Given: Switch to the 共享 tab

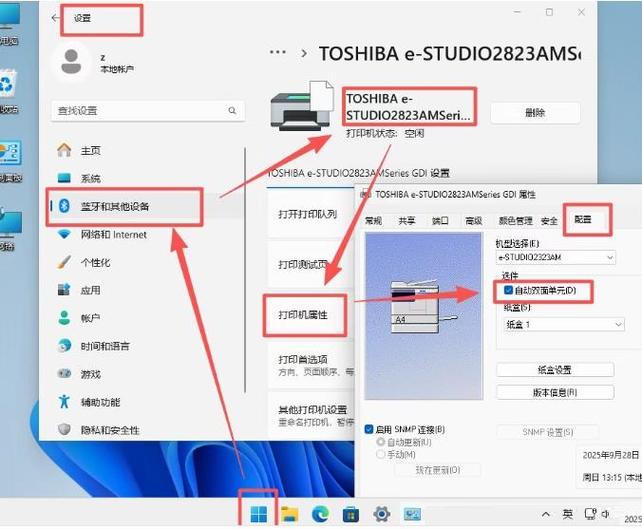Looking at the screenshot, I should [x=407, y=221].
